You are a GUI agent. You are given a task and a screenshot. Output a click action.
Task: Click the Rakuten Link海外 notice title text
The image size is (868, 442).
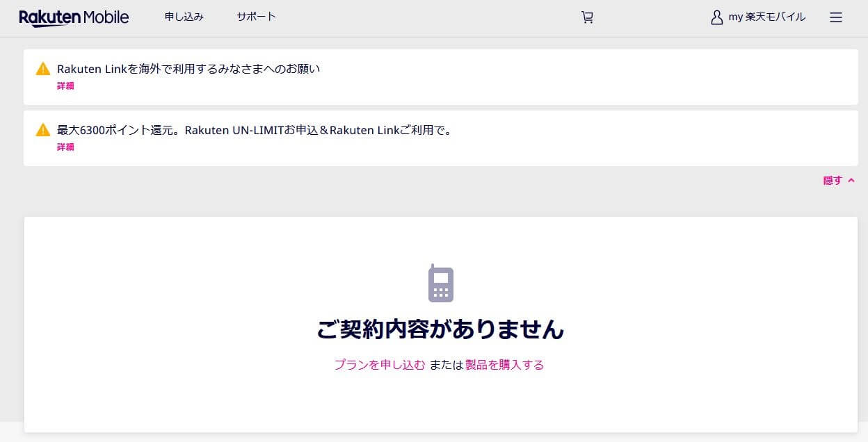[x=188, y=69]
